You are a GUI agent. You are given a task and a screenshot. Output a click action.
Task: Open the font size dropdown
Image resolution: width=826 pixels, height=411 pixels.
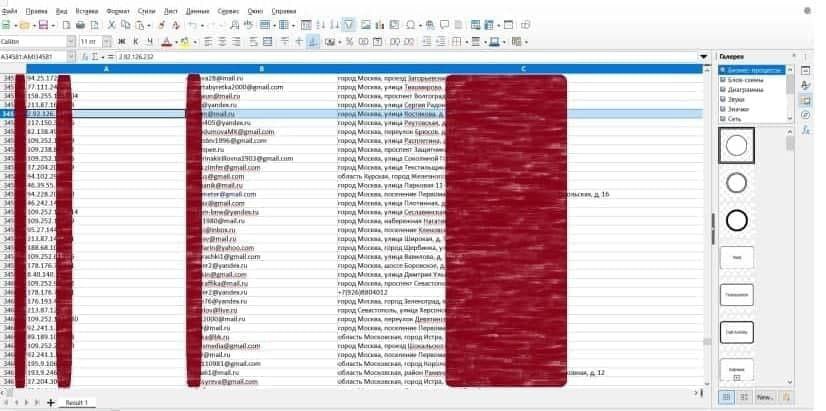[107, 42]
